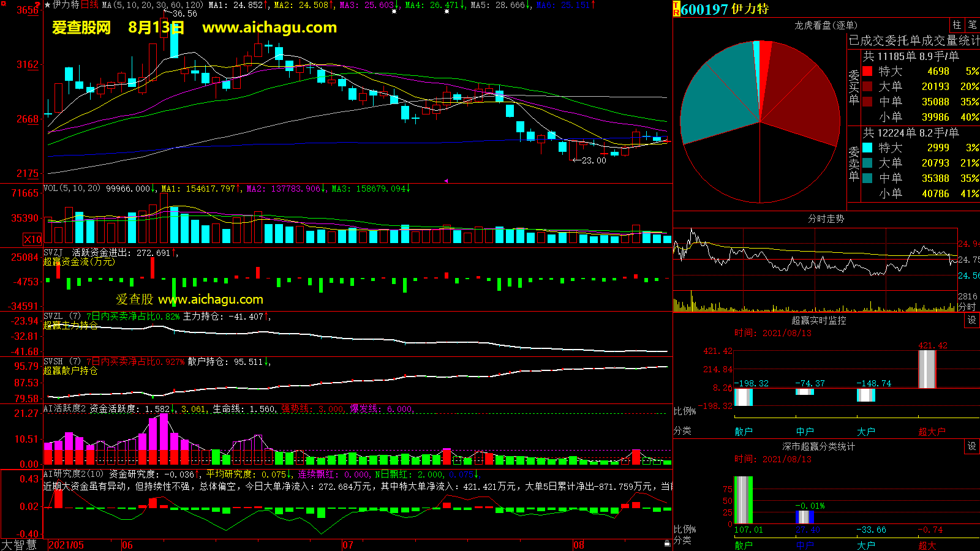
Task: Click the 07 month marker on timeline
Action: (x=347, y=545)
